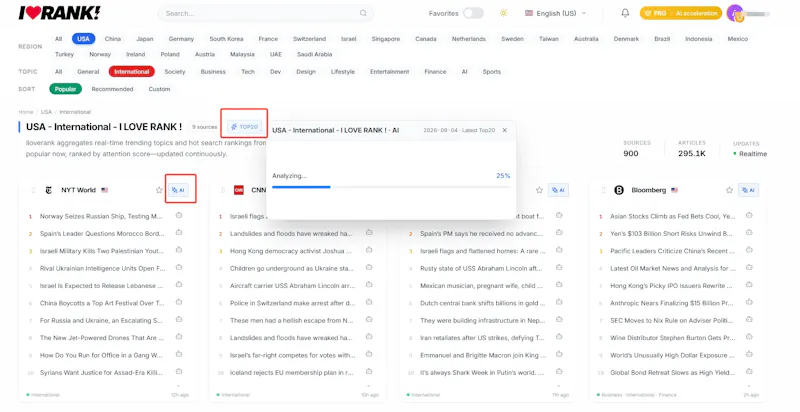Image resolution: width=800 pixels, height=412 pixels.
Task: Click NYT World source logo
Action: (x=49, y=190)
